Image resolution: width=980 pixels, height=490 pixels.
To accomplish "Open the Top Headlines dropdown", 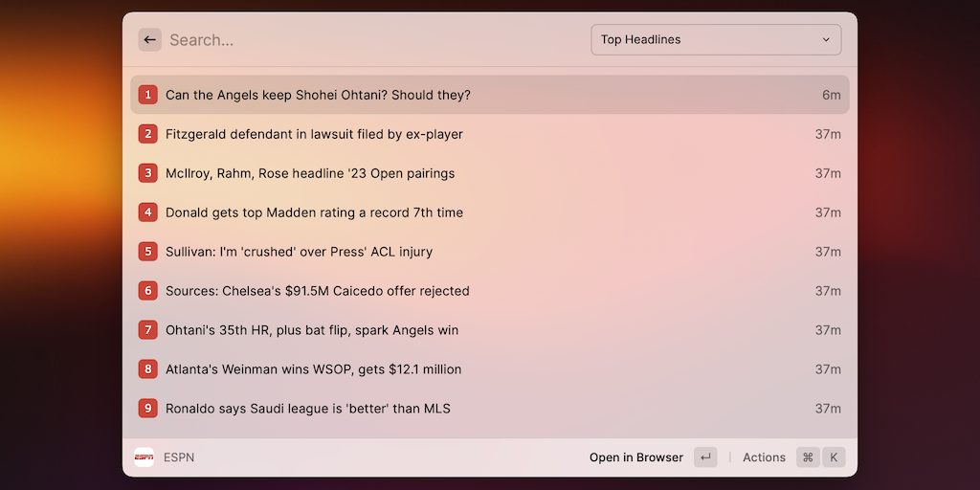I will pyautogui.click(x=715, y=40).
